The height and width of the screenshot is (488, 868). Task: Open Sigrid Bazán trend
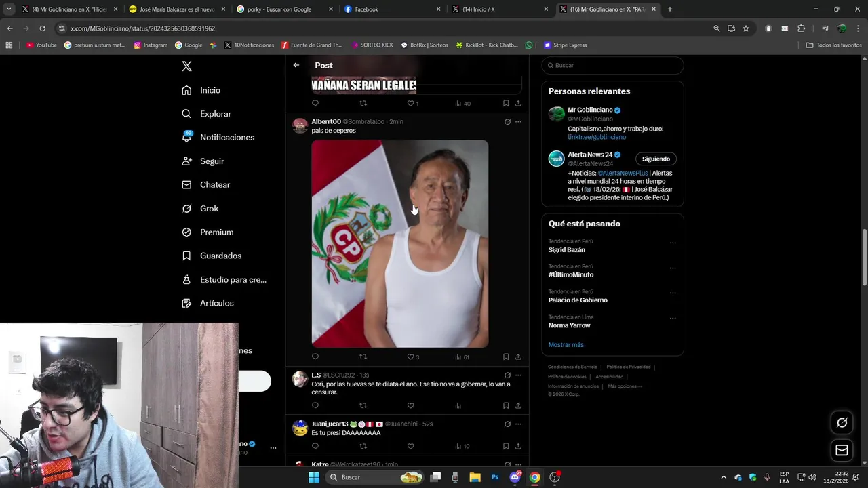point(567,250)
